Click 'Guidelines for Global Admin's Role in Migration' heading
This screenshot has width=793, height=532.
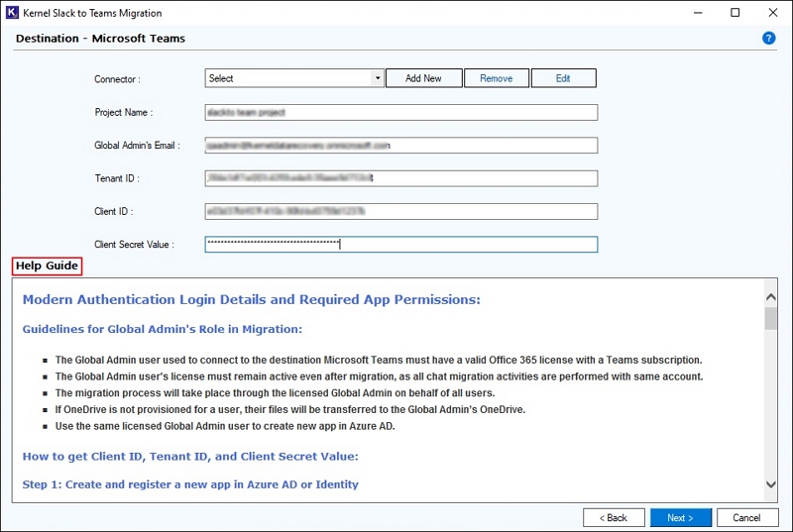163,329
